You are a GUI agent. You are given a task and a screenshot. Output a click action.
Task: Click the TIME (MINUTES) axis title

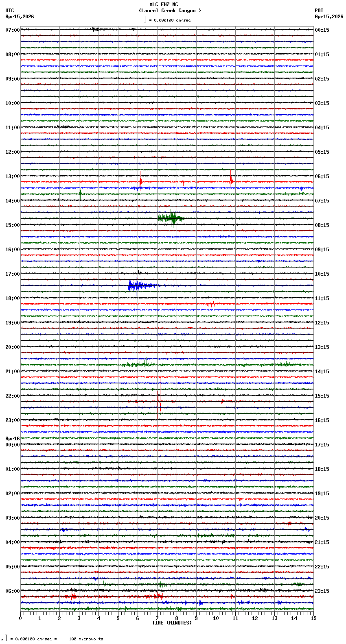pos(172,623)
